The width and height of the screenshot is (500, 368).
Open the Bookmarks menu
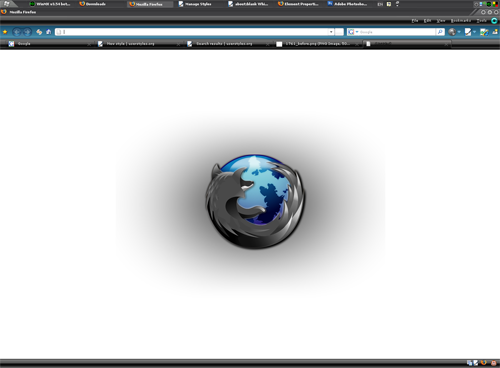(x=461, y=21)
